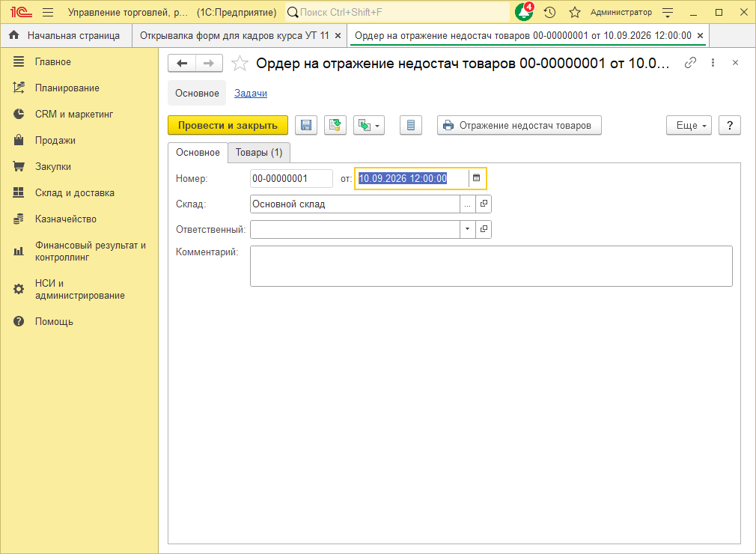756x554 pixels.
Task: Open the calendar picker for the date
Action: [x=476, y=178]
